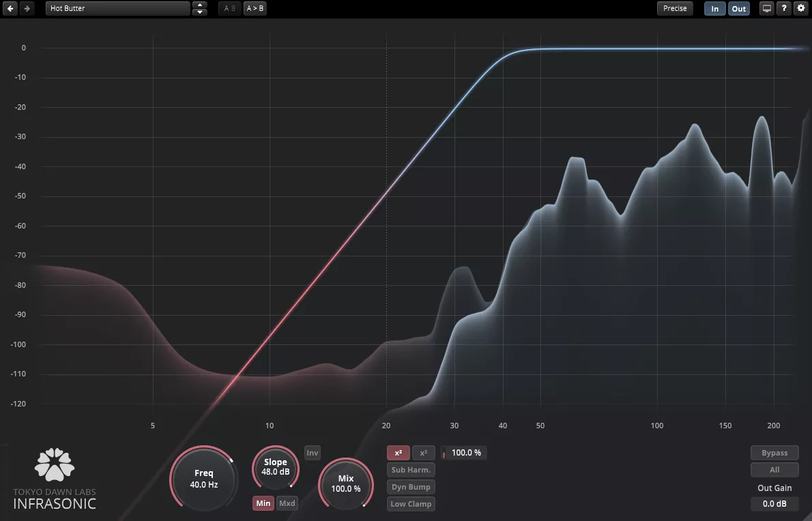Open help with the question mark icon
This screenshot has height=521, width=812.
click(x=784, y=9)
